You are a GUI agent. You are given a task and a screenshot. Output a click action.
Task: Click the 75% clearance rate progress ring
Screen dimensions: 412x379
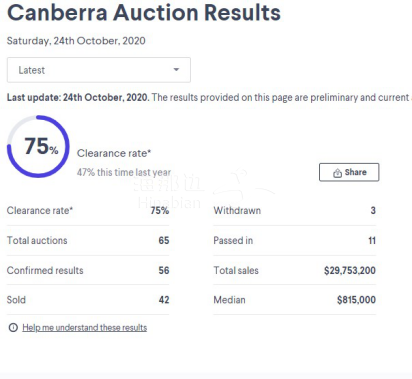[38, 147]
